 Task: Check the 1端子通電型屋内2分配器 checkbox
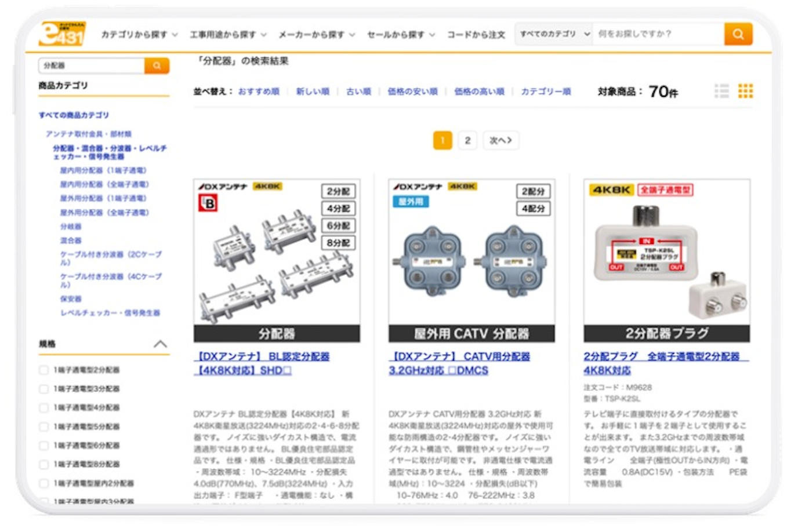(x=42, y=484)
